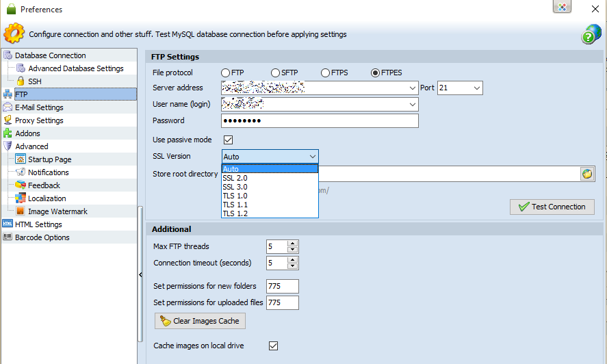
Task: Click the Barcode Options icon
Action: pos(8,237)
